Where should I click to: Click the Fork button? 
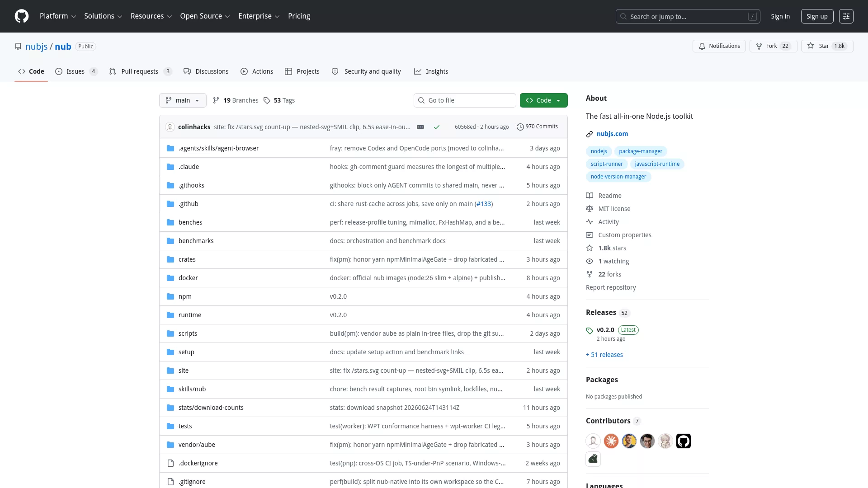(773, 46)
